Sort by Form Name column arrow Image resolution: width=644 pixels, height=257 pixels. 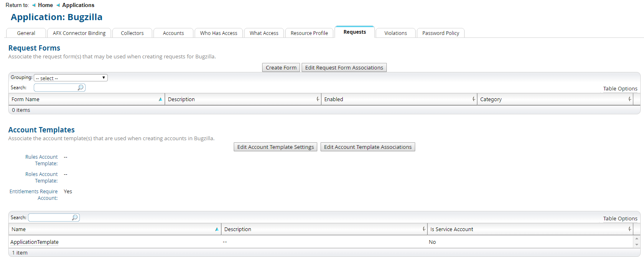[x=160, y=100]
